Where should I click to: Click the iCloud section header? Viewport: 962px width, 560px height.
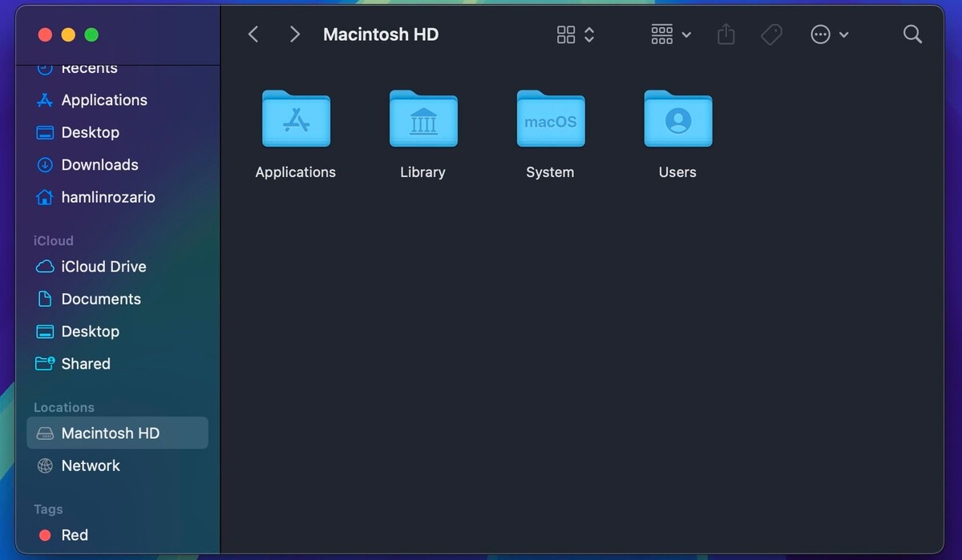pos(54,240)
